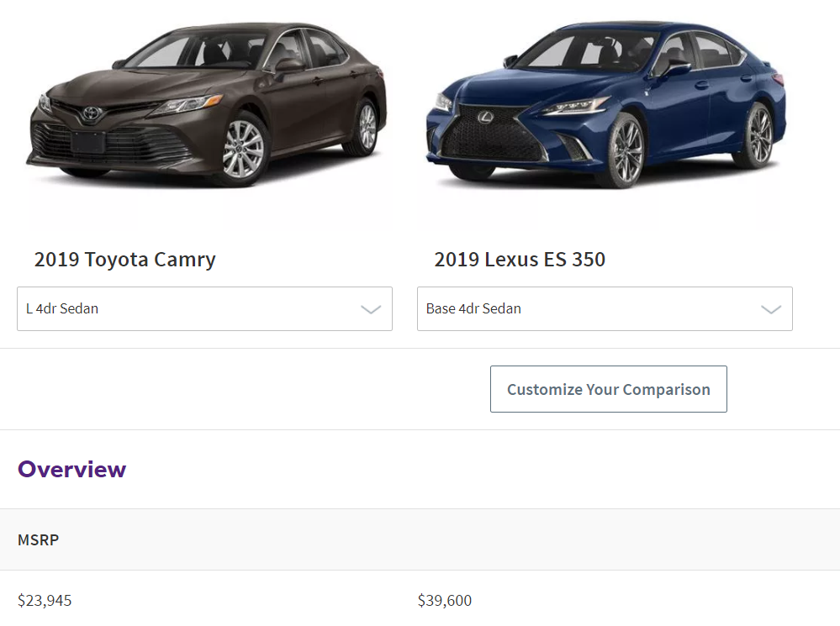Click the chevron arrow beside Base 4dr Sedan
The width and height of the screenshot is (840, 626).
pos(771,309)
